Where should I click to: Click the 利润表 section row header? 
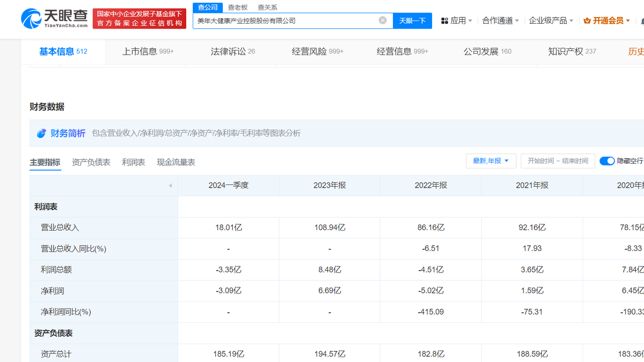coord(46,206)
